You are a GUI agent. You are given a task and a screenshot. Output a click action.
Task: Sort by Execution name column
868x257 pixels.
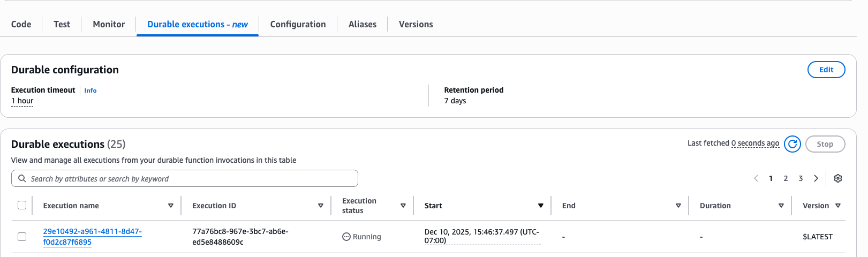(x=171, y=206)
